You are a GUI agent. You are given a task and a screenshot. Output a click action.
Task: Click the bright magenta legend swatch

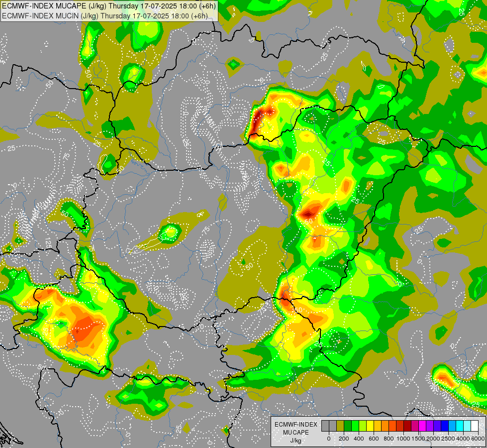point(422,426)
